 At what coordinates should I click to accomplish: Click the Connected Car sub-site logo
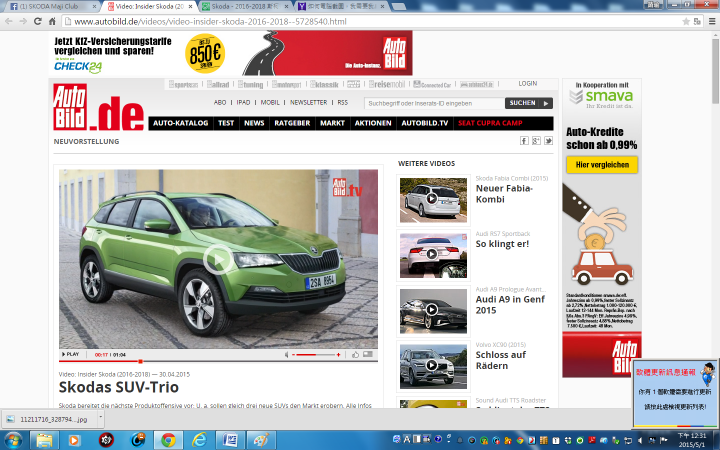[432, 84]
